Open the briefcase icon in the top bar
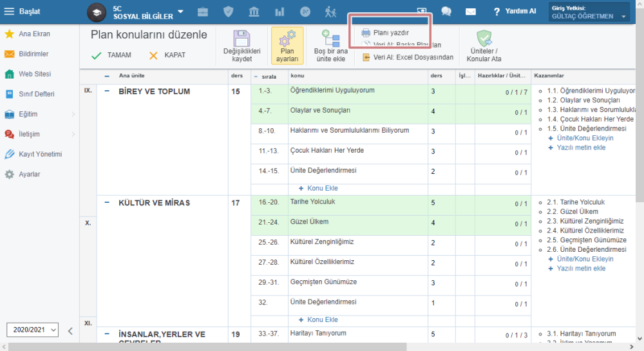644x351 pixels. [x=202, y=12]
